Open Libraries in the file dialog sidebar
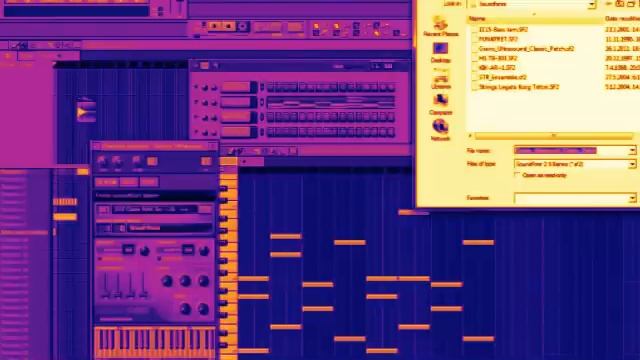 coord(440,79)
